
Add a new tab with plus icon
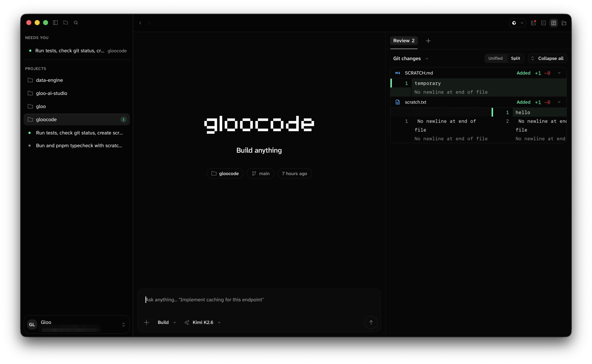tap(428, 41)
